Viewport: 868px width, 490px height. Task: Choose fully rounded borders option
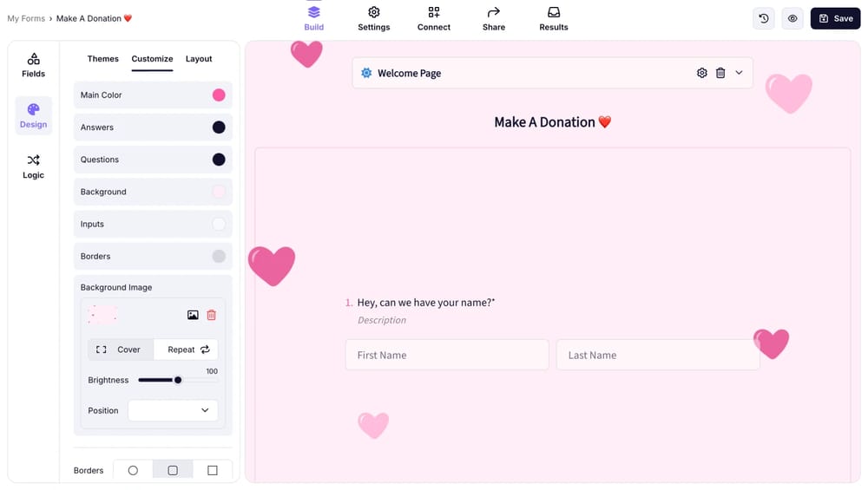[x=133, y=471]
